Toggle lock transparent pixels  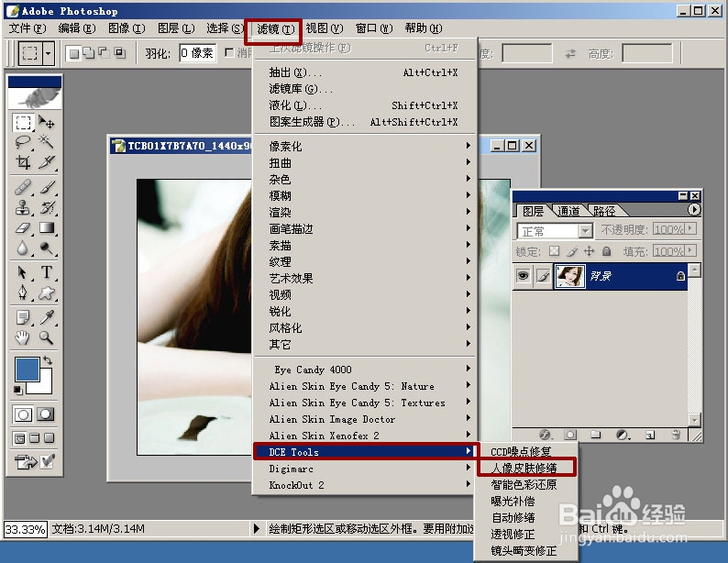554,251
